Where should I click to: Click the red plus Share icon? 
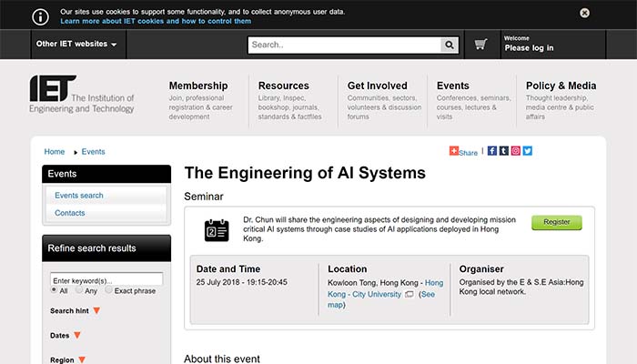click(455, 152)
